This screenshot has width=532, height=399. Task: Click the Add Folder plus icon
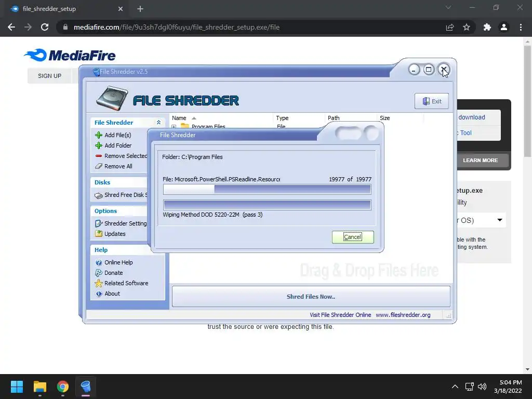99,145
